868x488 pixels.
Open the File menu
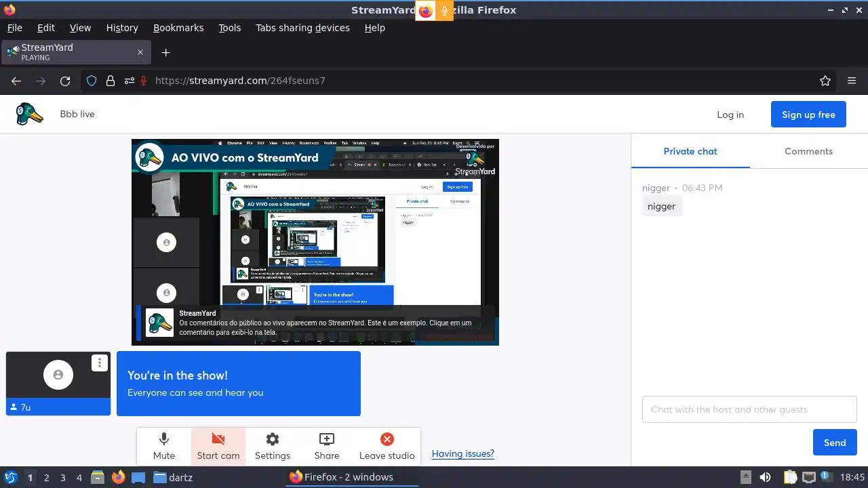(14, 28)
